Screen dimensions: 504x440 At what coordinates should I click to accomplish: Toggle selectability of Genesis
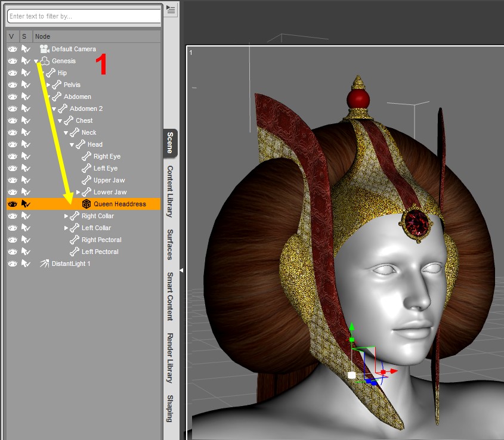[26, 61]
